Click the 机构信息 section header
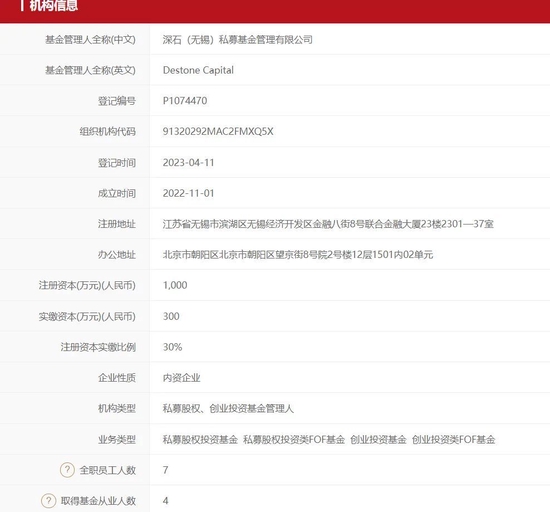The image size is (550, 512). (54, 6)
